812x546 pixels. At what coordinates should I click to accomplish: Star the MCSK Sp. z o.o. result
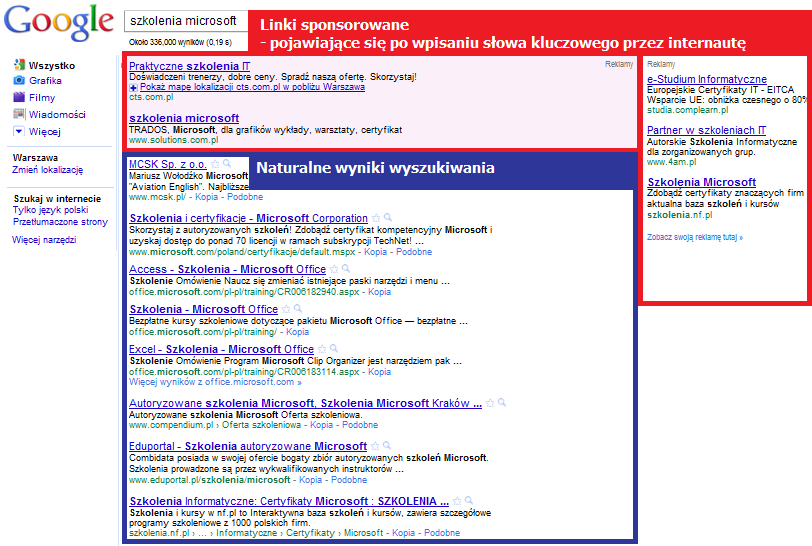click(215, 164)
